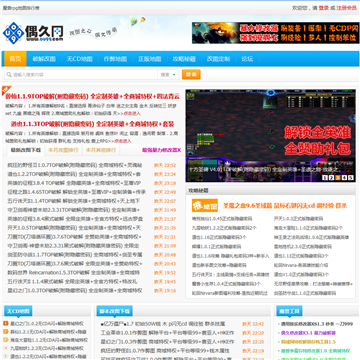
Task: Click the red login link at top
Action: coord(324,8)
